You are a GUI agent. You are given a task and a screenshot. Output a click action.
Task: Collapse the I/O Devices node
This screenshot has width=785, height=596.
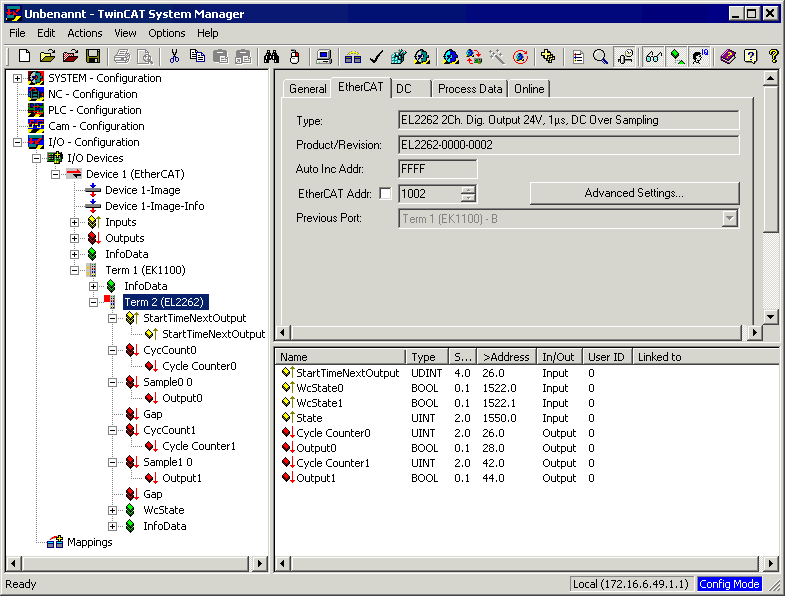point(37,158)
